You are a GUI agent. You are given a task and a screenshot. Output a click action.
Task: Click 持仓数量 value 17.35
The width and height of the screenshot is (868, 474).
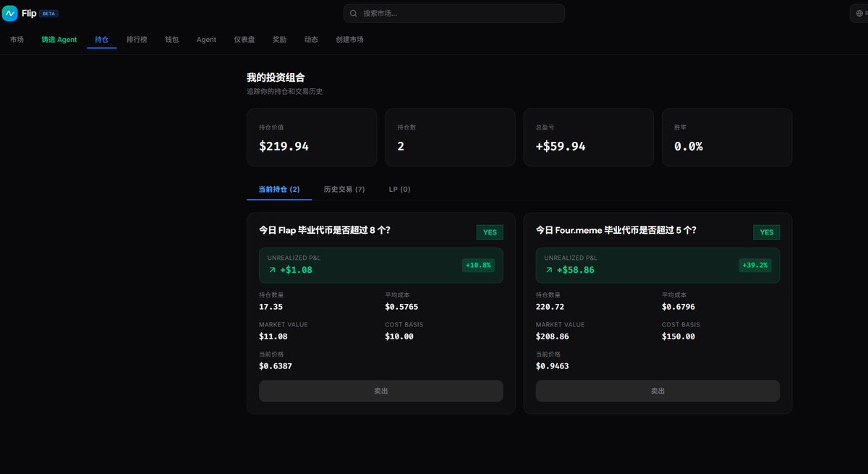pyautogui.click(x=271, y=307)
